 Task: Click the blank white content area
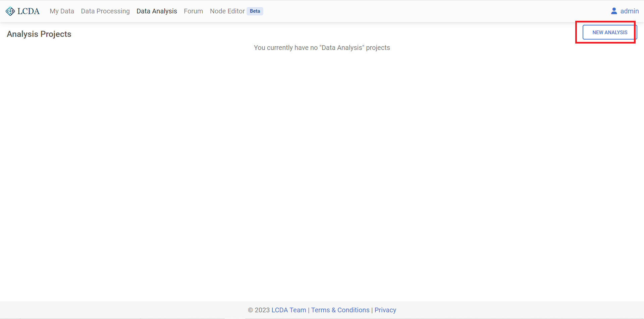pos(322,168)
